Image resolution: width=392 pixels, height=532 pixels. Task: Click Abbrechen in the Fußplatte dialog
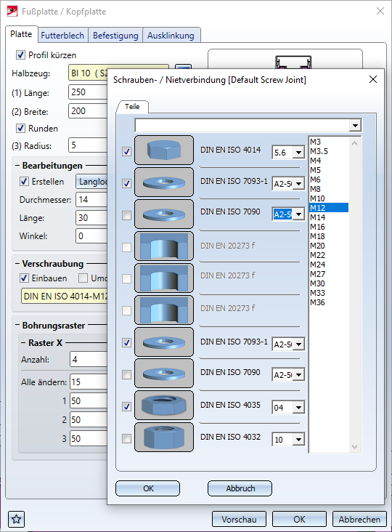(x=359, y=520)
